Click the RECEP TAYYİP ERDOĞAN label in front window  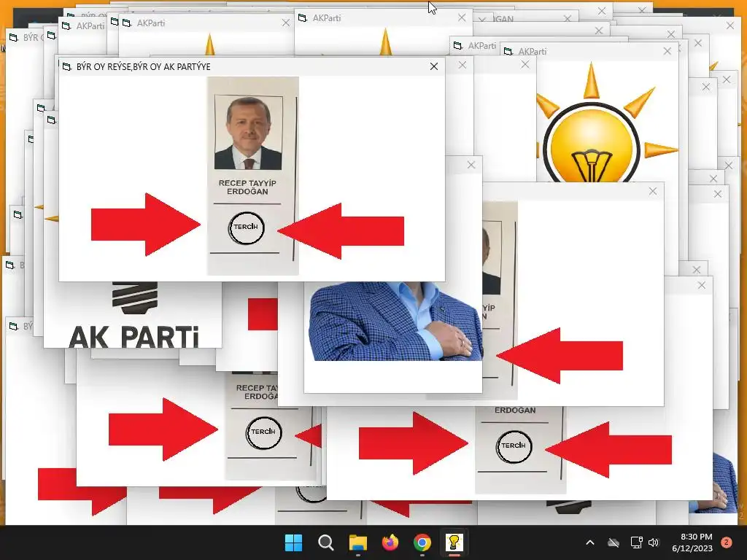(247, 187)
